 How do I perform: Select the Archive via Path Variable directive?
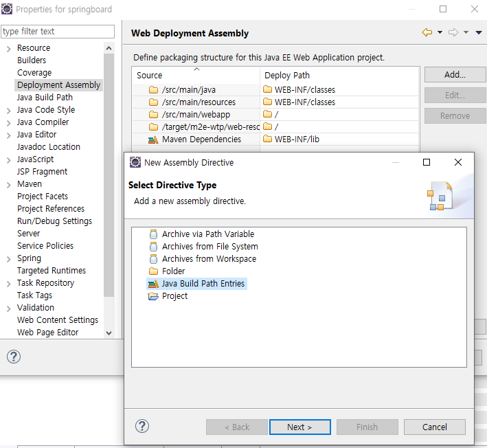(208, 234)
